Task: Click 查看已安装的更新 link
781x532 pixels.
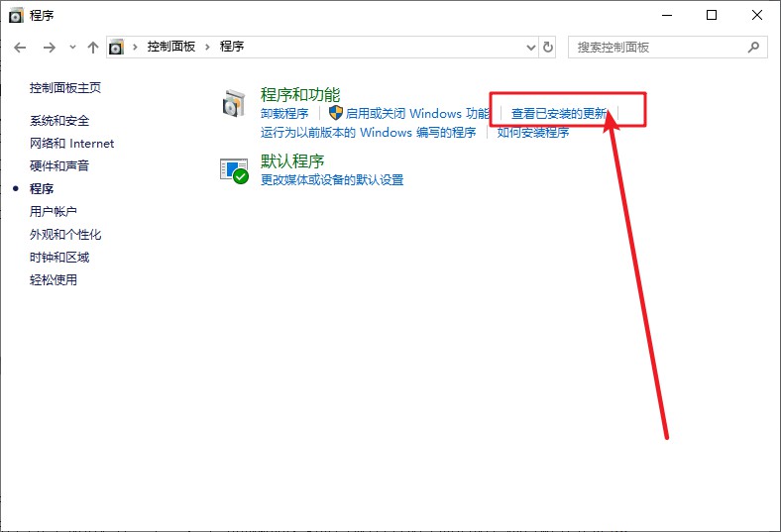Action: point(559,114)
